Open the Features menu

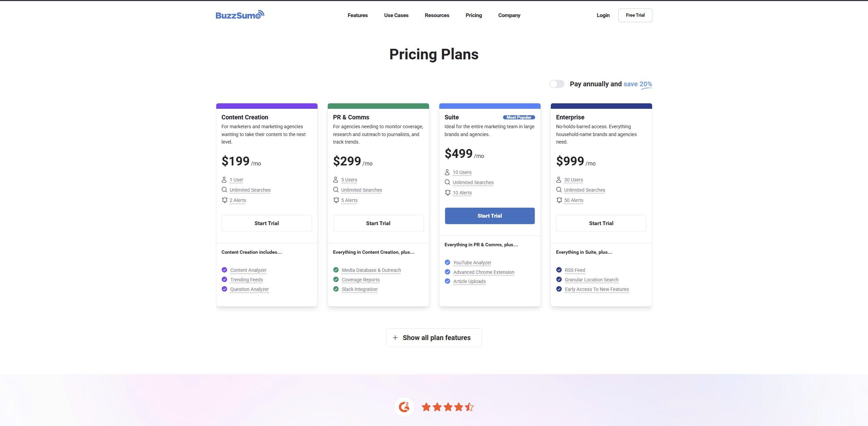tap(357, 15)
